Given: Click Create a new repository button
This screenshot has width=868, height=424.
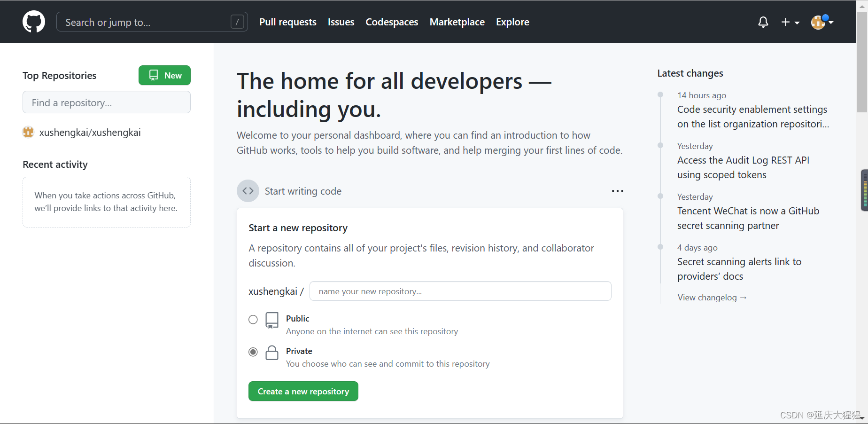Looking at the screenshot, I should coord(303,391).
